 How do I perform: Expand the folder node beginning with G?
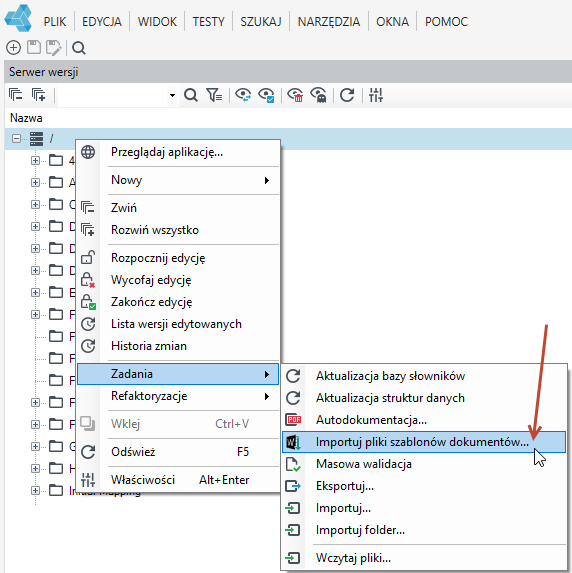pyautogui.click(x=35, y=446)
